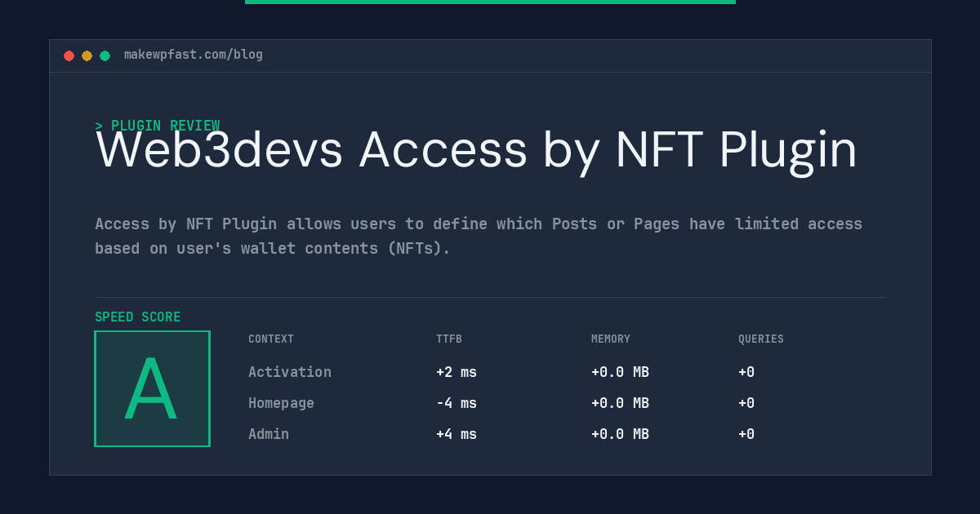This screenshot has width=980, height=514.
Task: Click the Activation TTFB value '+2 ms'
Action: (457, 372)
